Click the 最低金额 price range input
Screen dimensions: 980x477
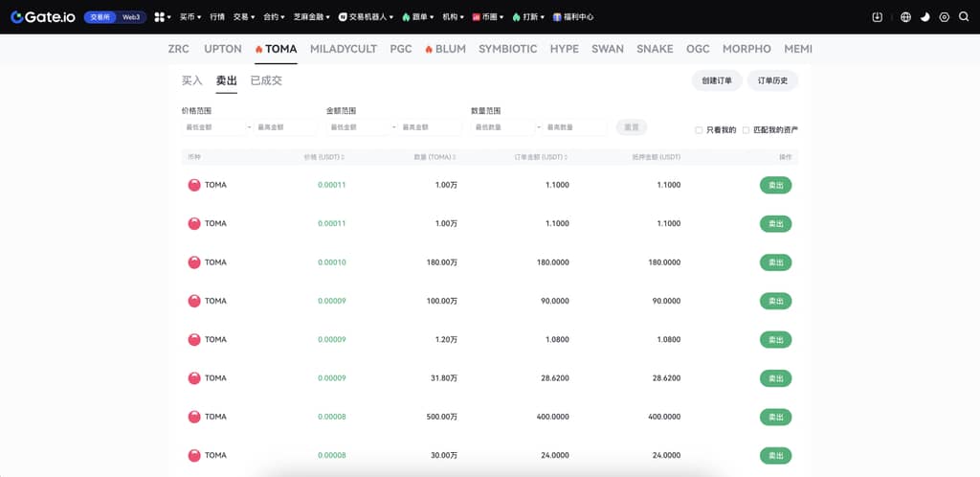213,127
